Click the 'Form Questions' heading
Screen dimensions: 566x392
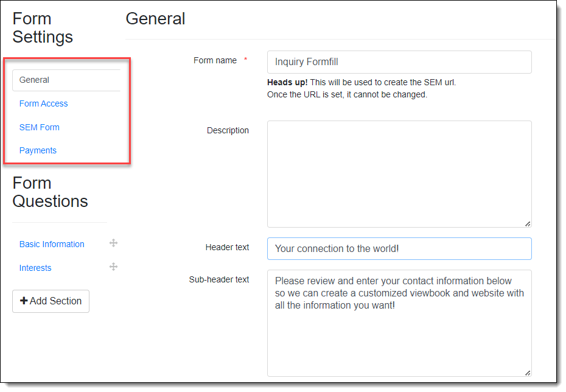pyautogui.click(x=50, y=192)
